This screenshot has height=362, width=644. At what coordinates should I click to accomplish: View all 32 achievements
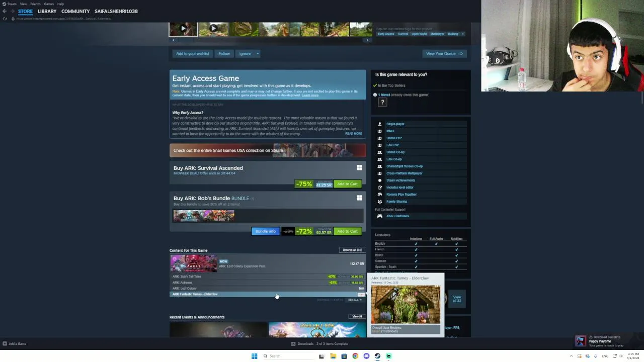tap(457, 299)
